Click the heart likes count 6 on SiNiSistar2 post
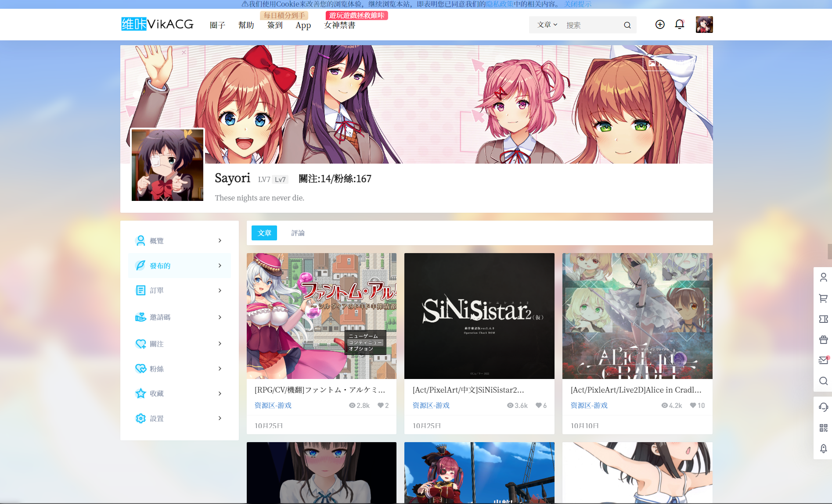This screenshot has height=504, width=832. 541,405
